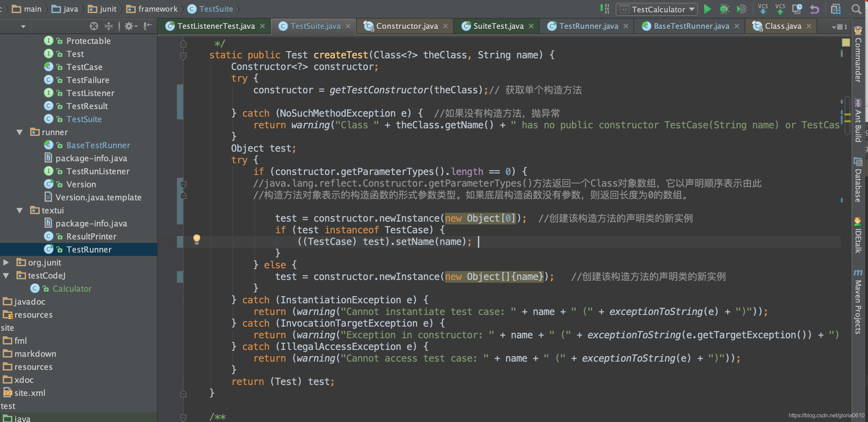868x422 pixels.
Task: Switch to the SuiteTest.java editor tab
Action: (x=498, y=26)
